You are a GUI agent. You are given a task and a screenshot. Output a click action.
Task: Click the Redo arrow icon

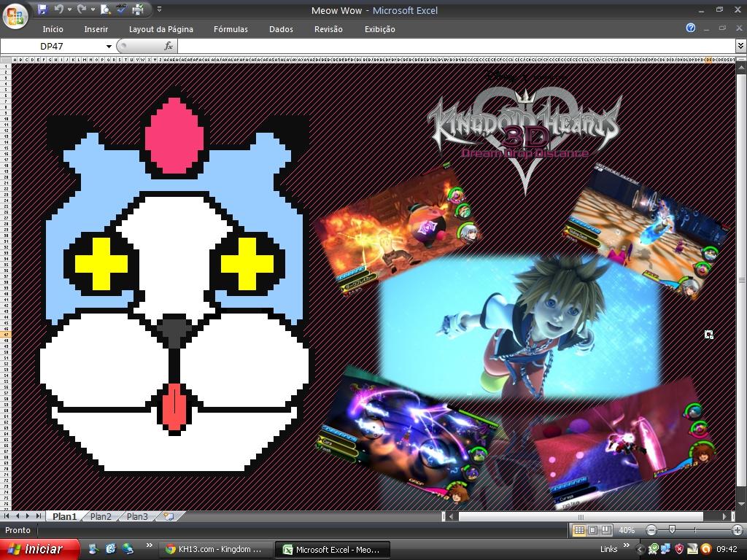coord(81,9)
